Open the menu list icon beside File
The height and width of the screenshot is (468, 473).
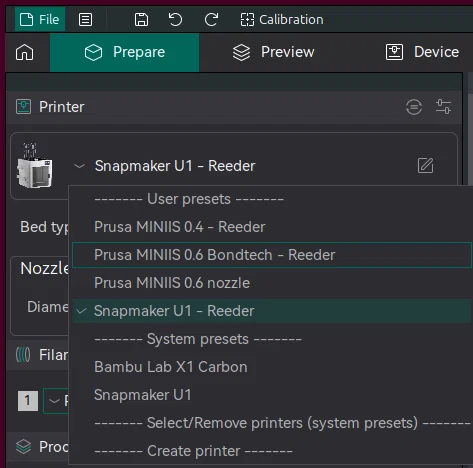point(85,20)
